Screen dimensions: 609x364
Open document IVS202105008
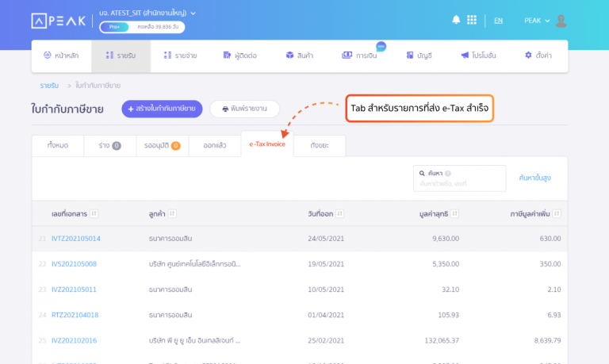click(75, 264)
